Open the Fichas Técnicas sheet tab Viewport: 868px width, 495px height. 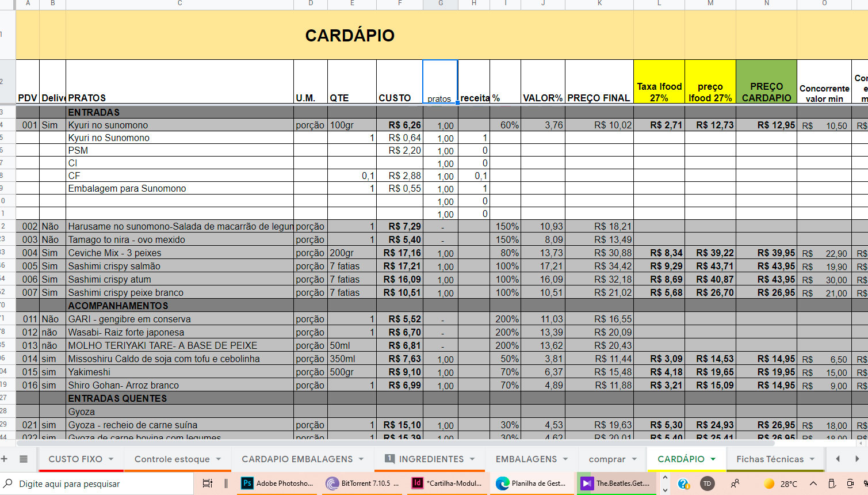(x=770, y=459)
